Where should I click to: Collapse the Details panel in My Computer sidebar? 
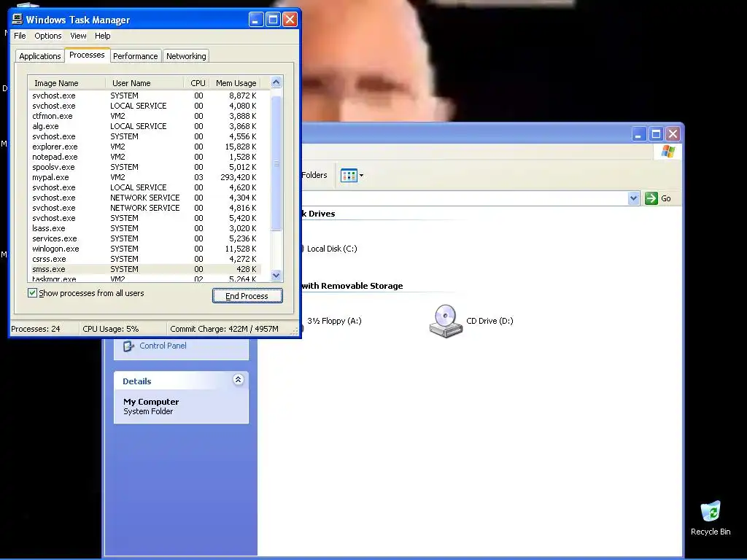pyautogui.click(x=239, y=379)
